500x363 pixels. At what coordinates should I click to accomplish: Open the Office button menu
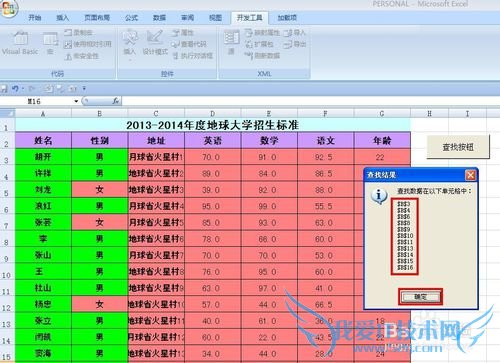click(8, 8)
